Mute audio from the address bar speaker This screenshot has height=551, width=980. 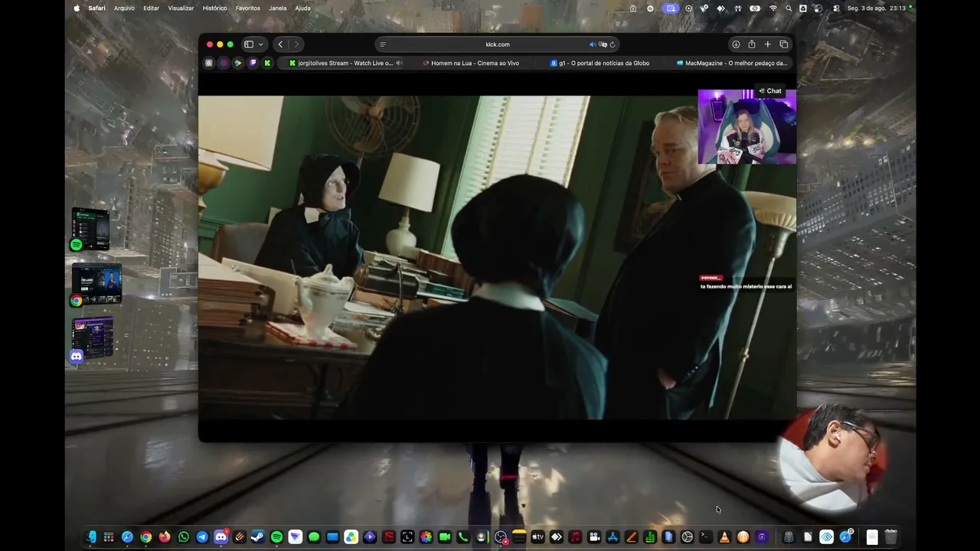(592, 44)
